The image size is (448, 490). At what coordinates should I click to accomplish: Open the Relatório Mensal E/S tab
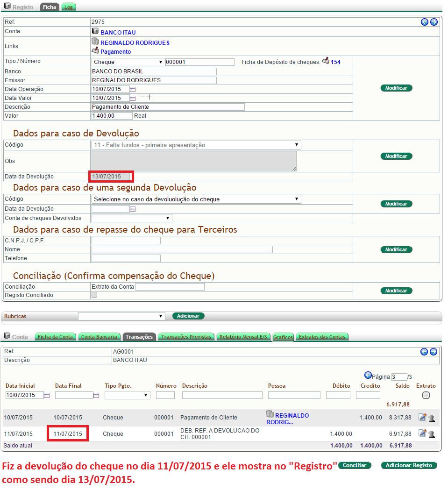click(244, 337)
